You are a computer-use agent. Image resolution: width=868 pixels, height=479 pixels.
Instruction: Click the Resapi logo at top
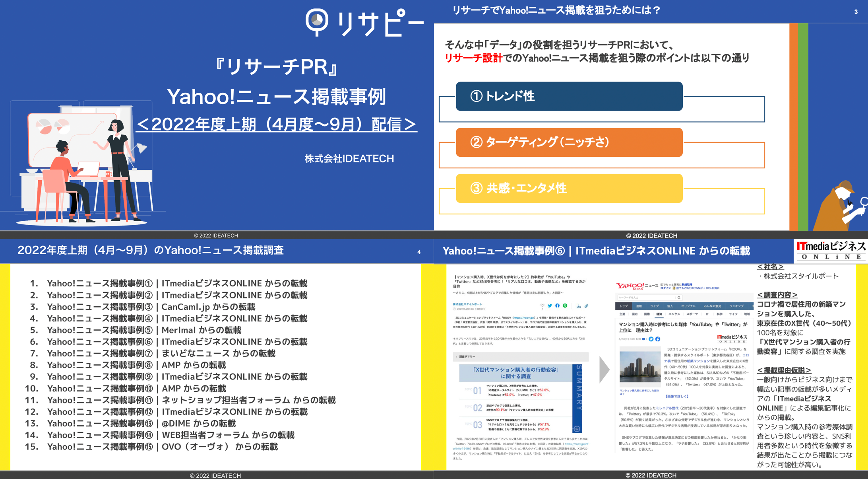pos(364,23)
